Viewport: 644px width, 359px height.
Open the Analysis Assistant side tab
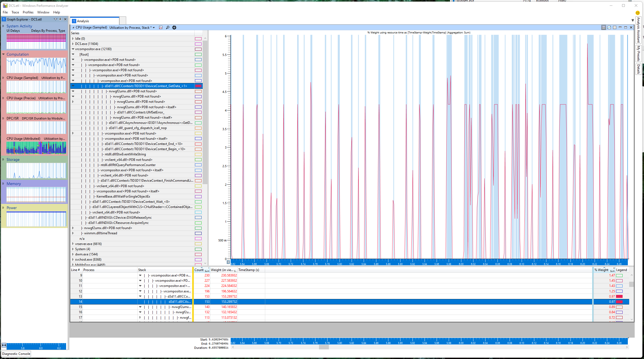click(639, 30)
